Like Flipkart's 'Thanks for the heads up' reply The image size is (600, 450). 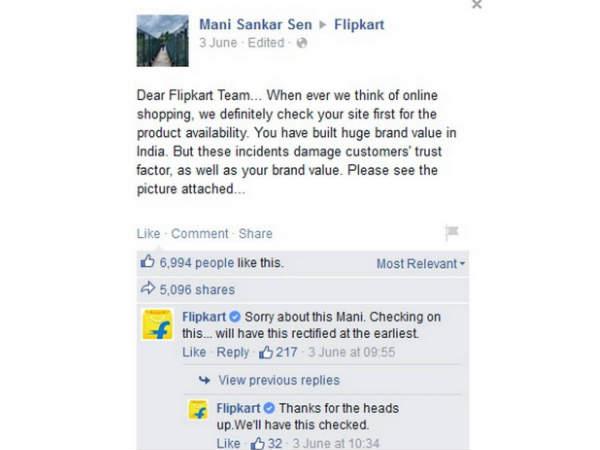229,443
